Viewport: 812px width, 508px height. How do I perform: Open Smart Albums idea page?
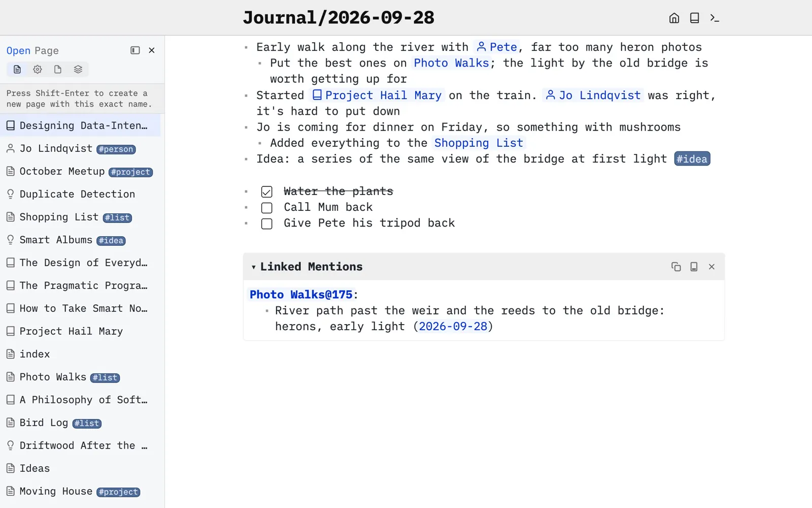[x=80, y=240]
